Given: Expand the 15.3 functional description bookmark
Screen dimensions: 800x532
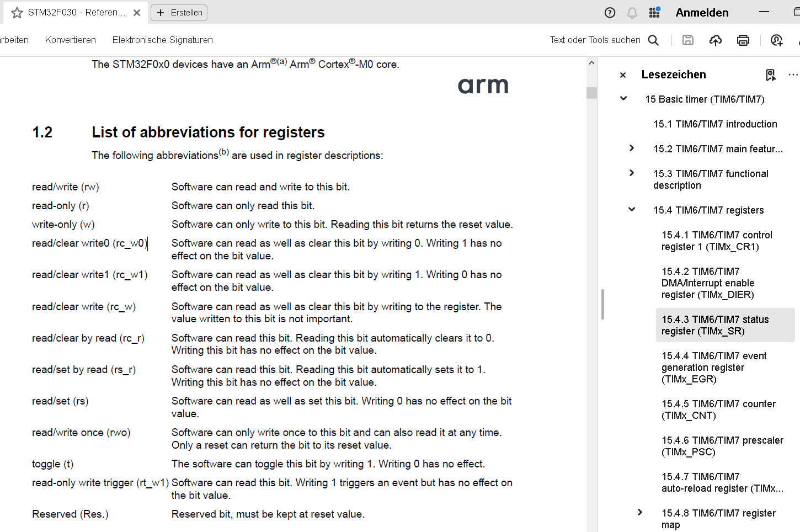Looking at the screenshot, I should tap(632, 173).
